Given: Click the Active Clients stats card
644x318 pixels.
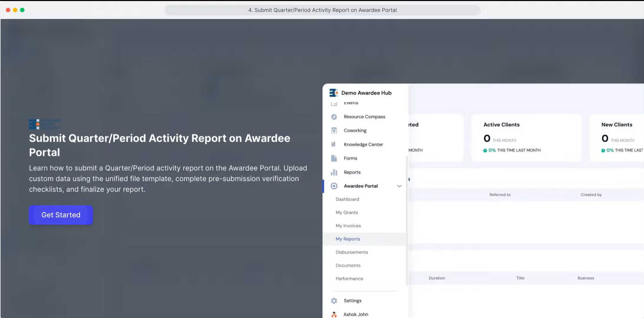Looking at the screenshot, I should [526, 138].
